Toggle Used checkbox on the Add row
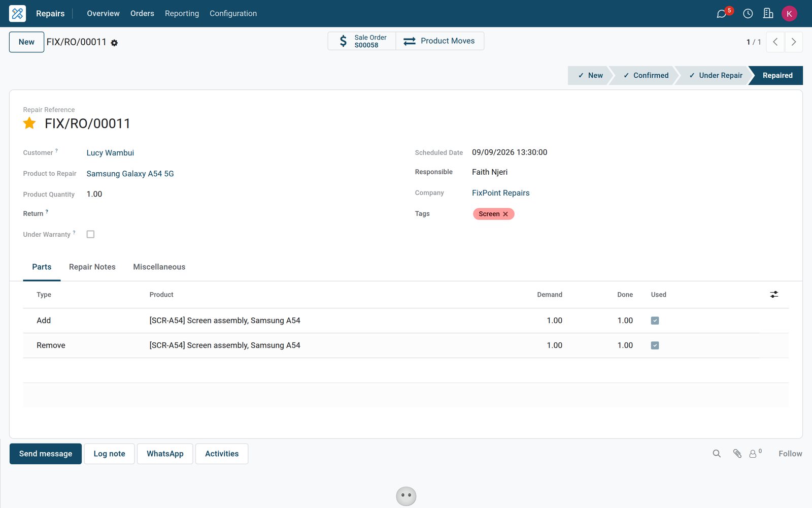 click(x=655, y=321)
